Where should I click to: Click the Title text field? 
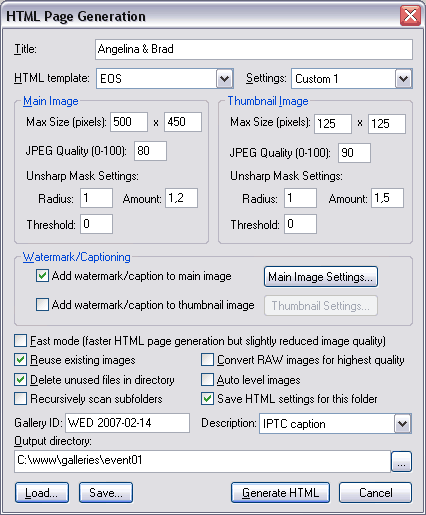click(254, 49)
